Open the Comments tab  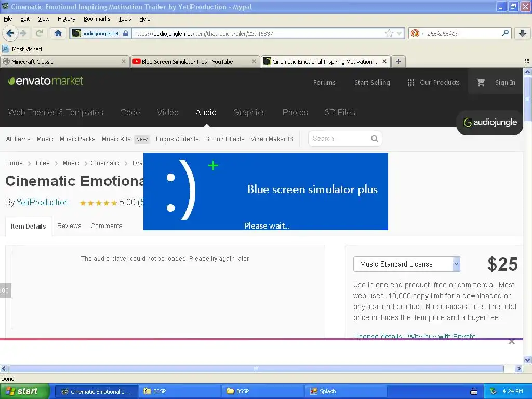[106, 226]
